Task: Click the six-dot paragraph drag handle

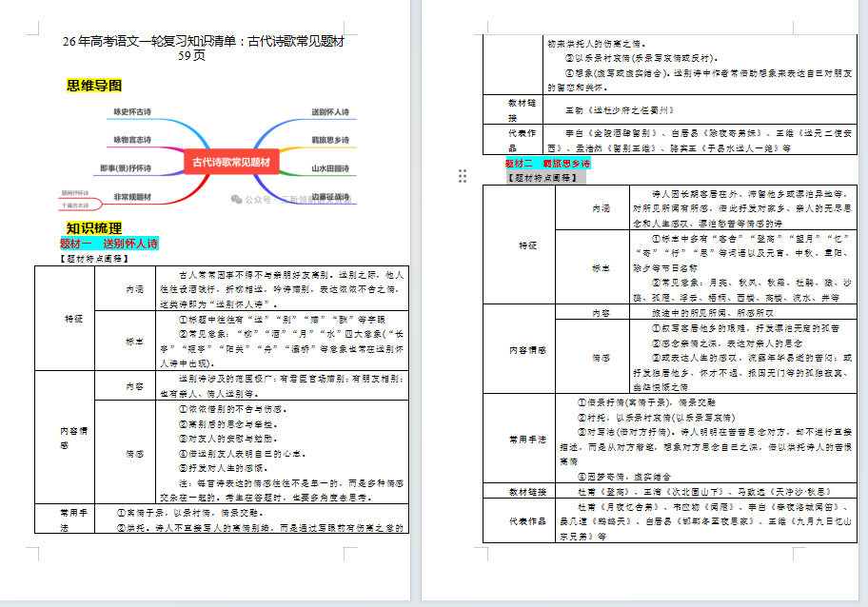Action: tap(463, 176)
